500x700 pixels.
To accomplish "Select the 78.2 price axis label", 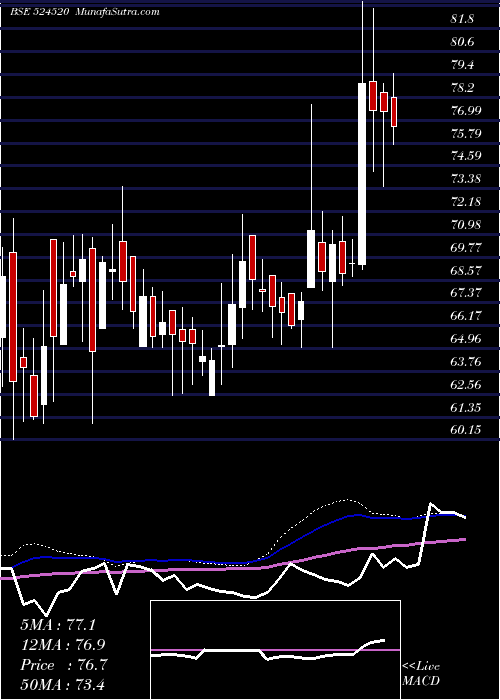I will pyautogui.click(x=462, y=88).
